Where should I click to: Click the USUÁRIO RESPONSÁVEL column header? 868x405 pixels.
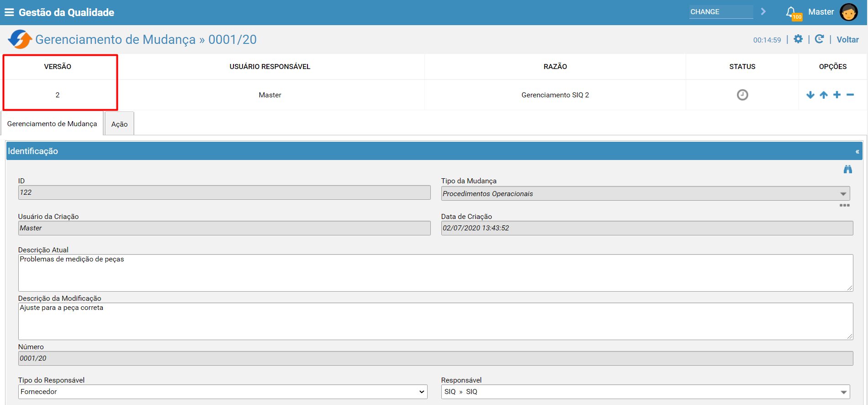pos(270,67)
